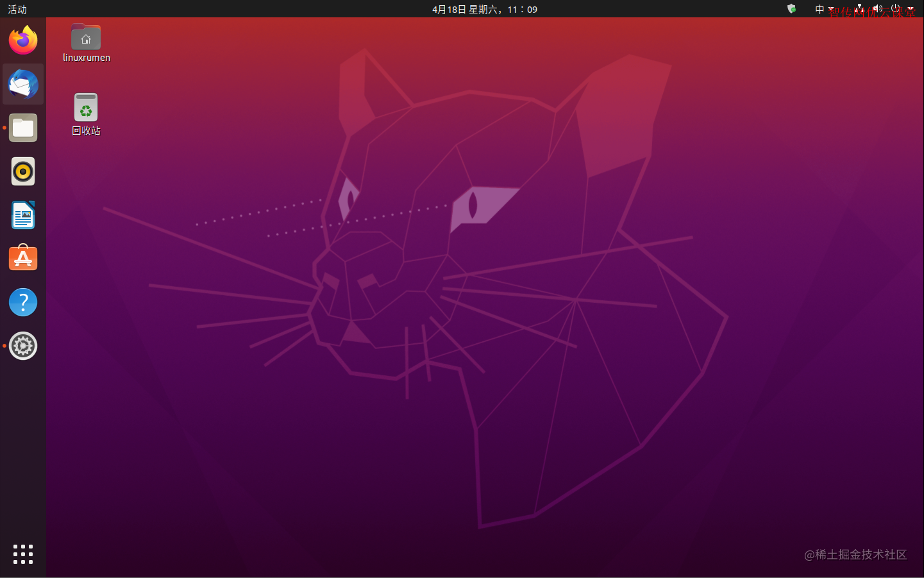924x578 pixels.
Task: Open the calendar by clicking the clock
Action: click(485, 9)
